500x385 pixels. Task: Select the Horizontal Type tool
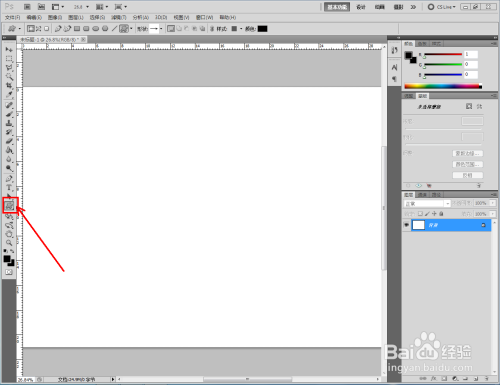tap(9, 188)
